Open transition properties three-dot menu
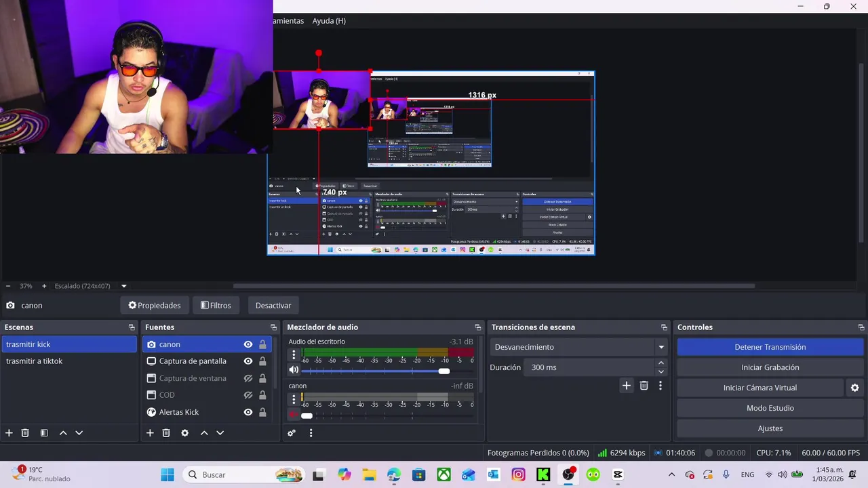The width and height of the screenshot is (868, 488). coord(660,385)
